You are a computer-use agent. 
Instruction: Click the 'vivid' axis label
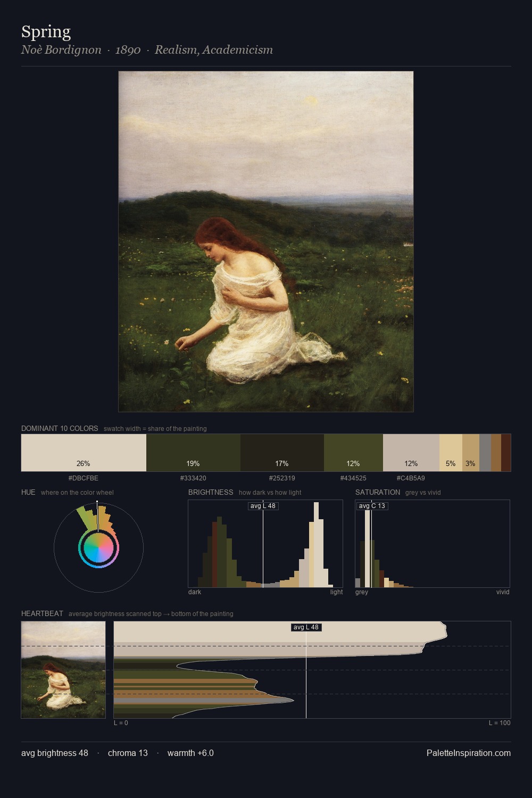tap(503, 592)
